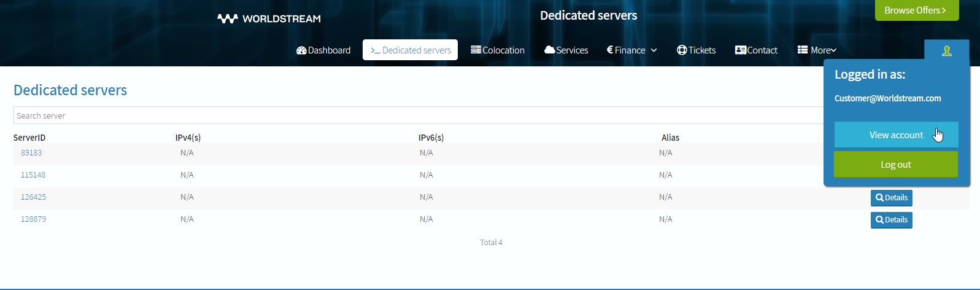Open the user account icon menu
Image resolution: width=980 pixels, height=290 pixels.
pos(947,50)
